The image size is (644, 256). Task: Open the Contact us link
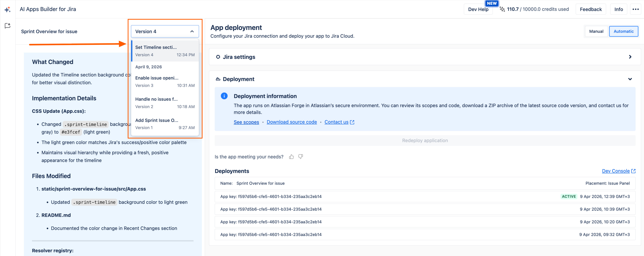pos(339,122)
